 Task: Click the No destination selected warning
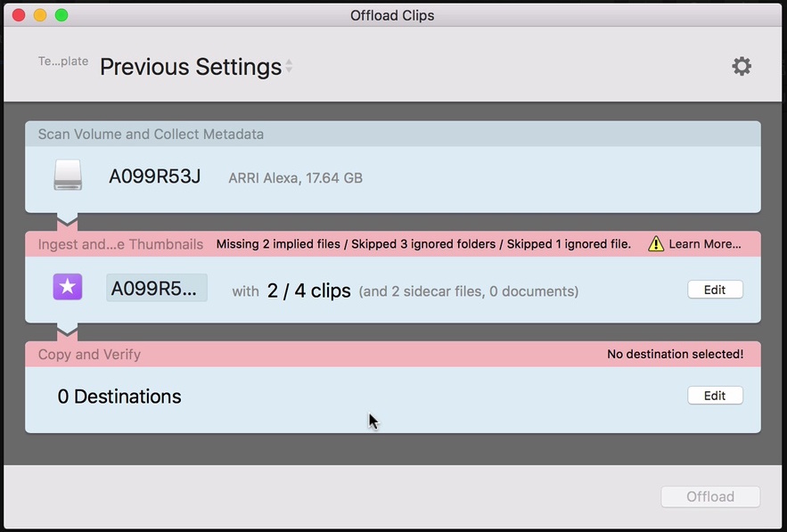(675, 355)
